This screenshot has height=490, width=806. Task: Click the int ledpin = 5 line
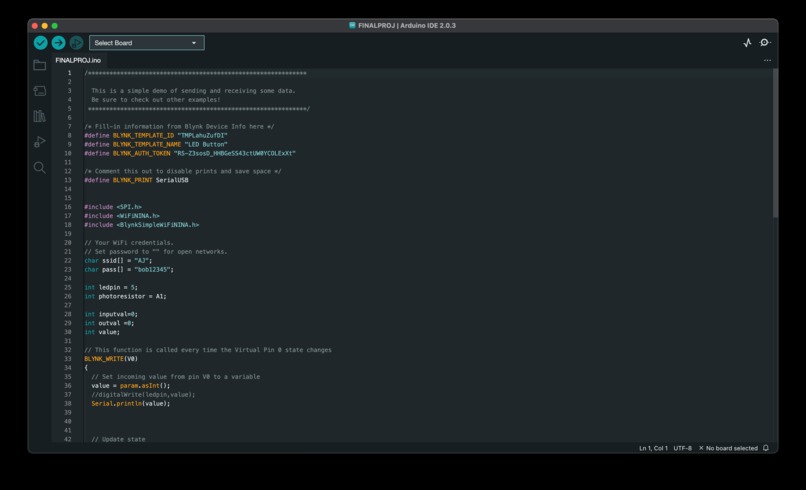click(111, 287)
